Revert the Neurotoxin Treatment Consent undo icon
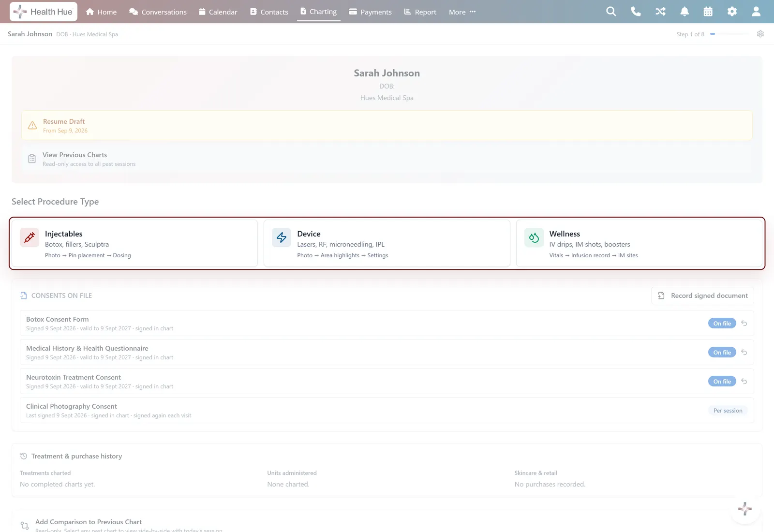 [x=744, y=381]
